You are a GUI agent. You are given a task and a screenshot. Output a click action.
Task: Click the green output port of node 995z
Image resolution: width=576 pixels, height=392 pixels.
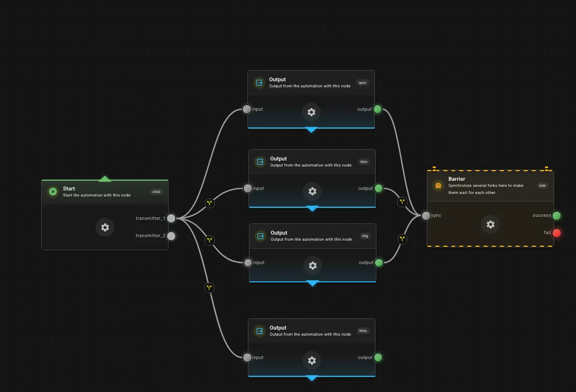tap(378, 357)
